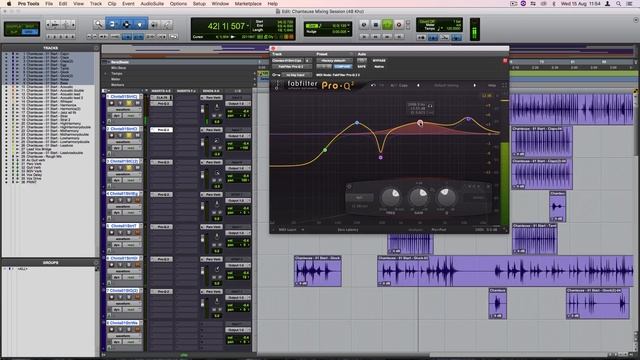
Task: Open Output 1-2 selector on first track
Action: pyautogui.click(x=238, y=103)
